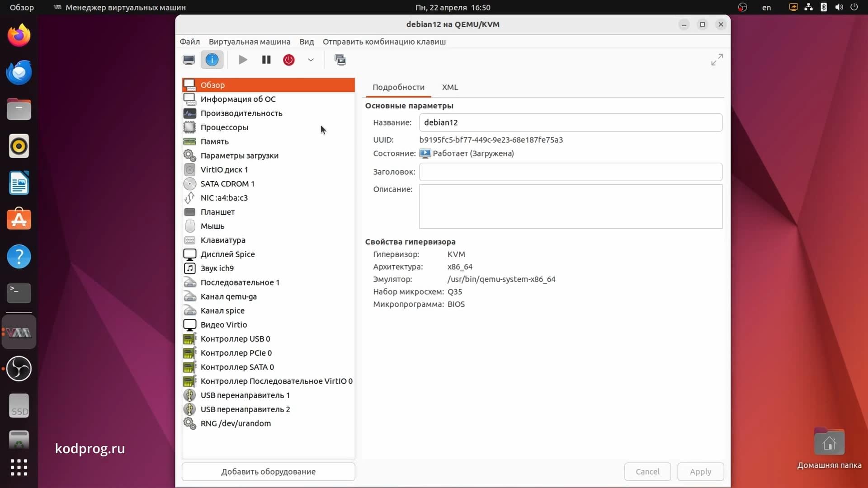Click the Описание text area
Screen dimensions: 868x488
(x=571, y=206)
